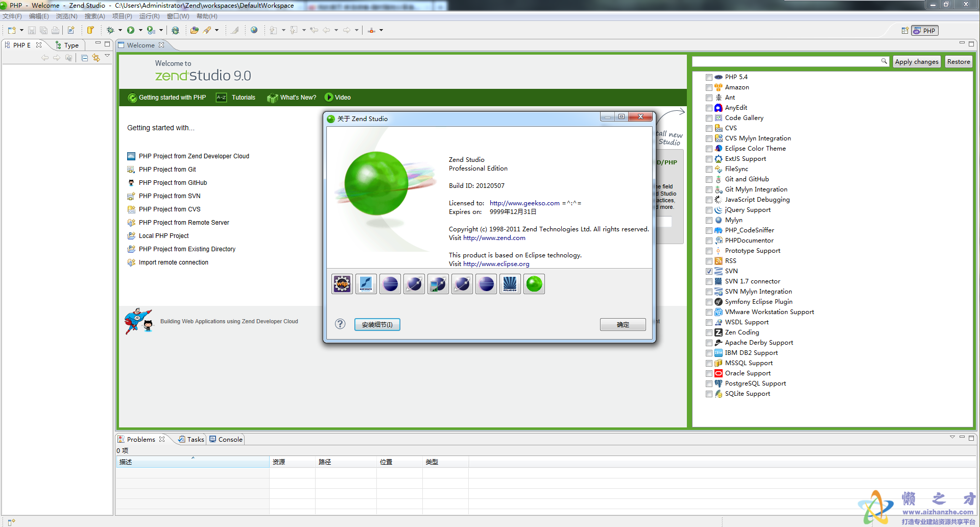Open the Search tool dropdown arrow

coord(217,31)
